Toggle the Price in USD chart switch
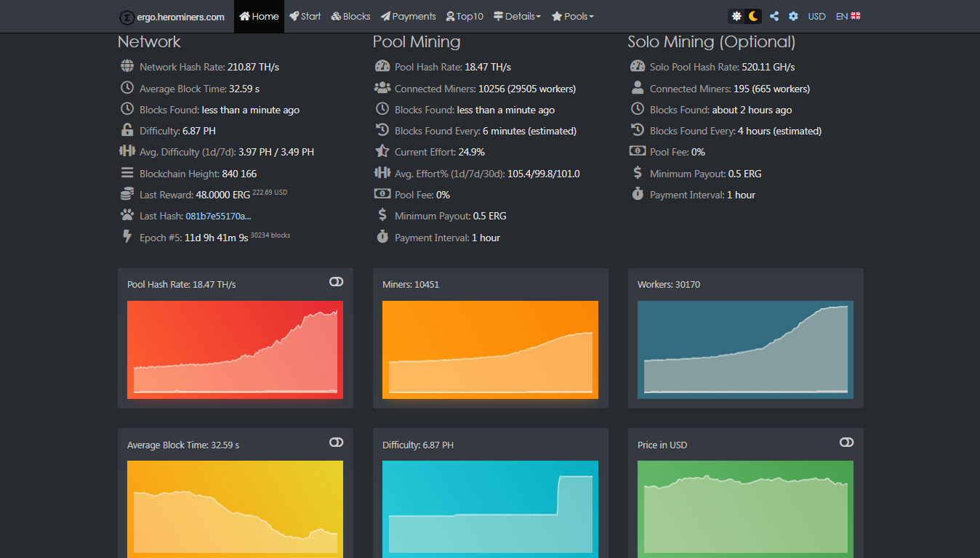The image size is (980, 558). pos(846,442)
